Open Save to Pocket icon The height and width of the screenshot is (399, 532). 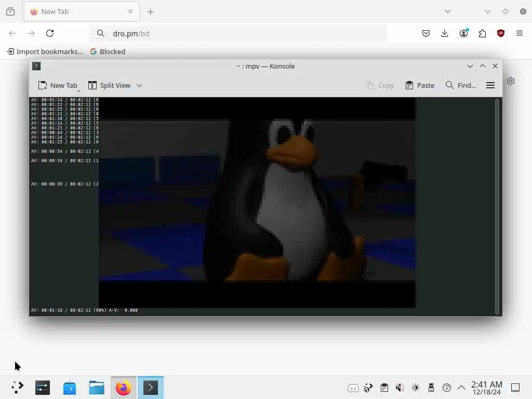(426, 33)
